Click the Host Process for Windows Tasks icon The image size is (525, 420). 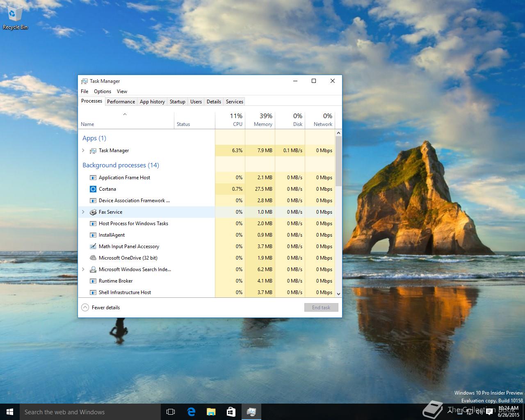pos(93,224)
